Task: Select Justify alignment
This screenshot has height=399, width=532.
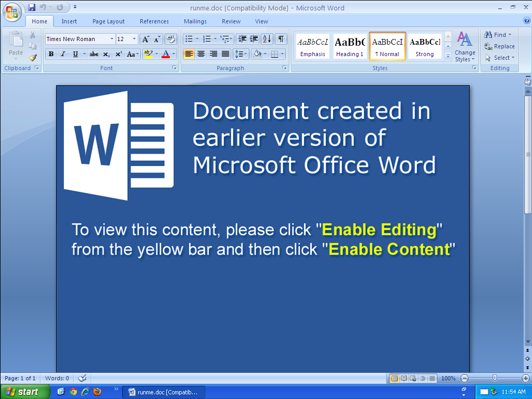Action: [225, 54]
